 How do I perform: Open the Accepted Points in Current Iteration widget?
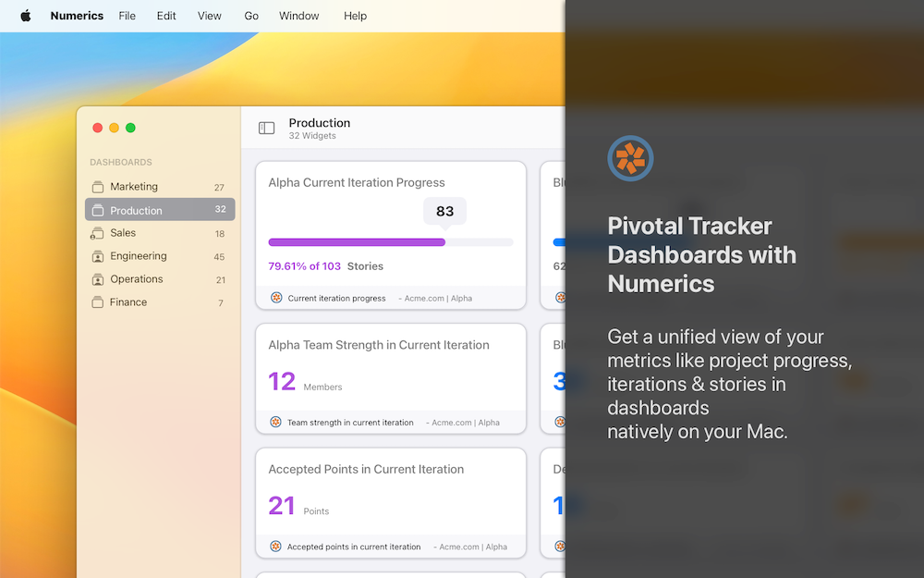click(391, 503)
